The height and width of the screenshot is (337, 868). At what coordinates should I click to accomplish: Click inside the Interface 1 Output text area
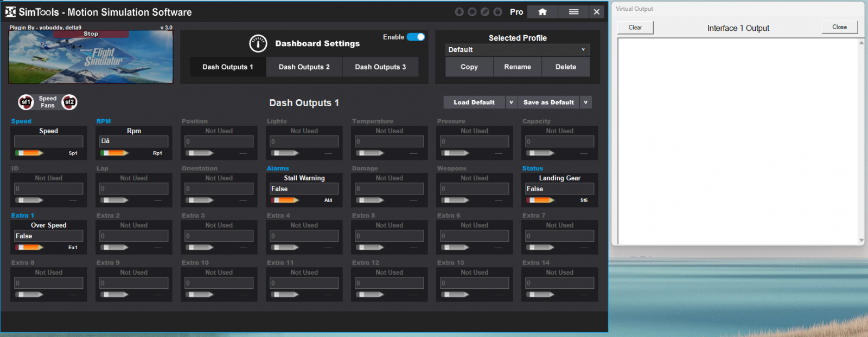[x=738, y=141]
